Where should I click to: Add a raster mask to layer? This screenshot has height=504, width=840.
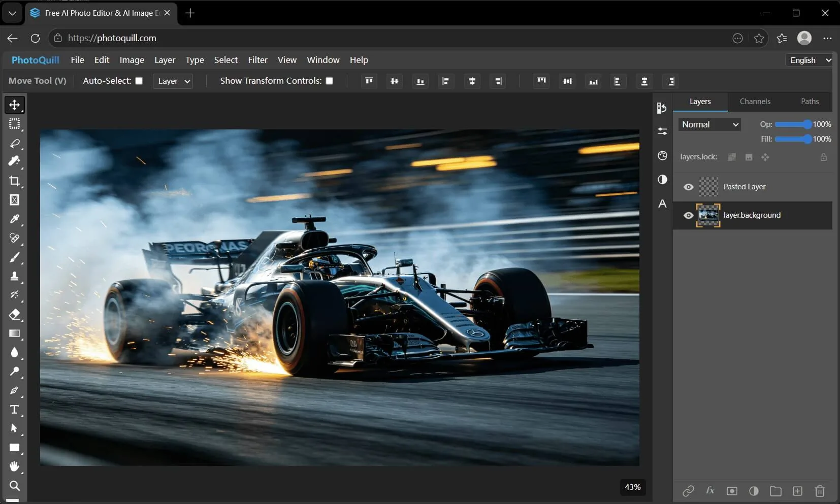pyautogui.click(x=732, y=491)
